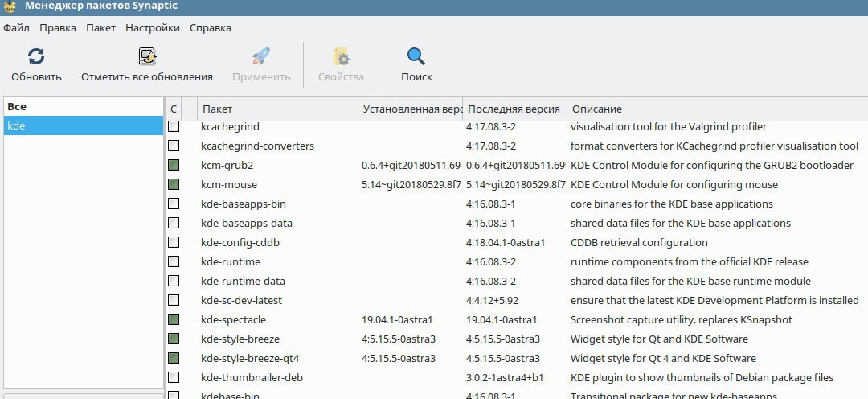
Task: Sort by the Описание column header
Action: tap(718, 109)
